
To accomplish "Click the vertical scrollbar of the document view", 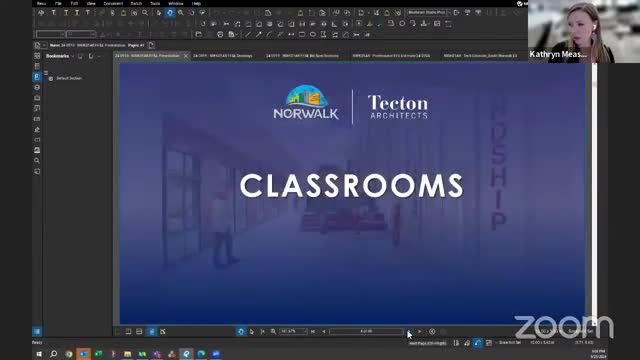I will pyautogui.click(x=594, y=193).
